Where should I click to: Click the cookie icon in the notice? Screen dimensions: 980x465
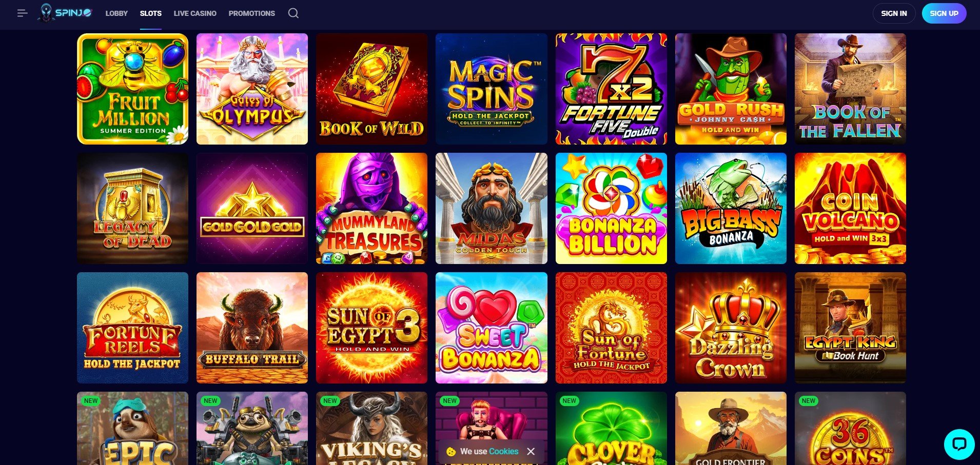(451, 452)
